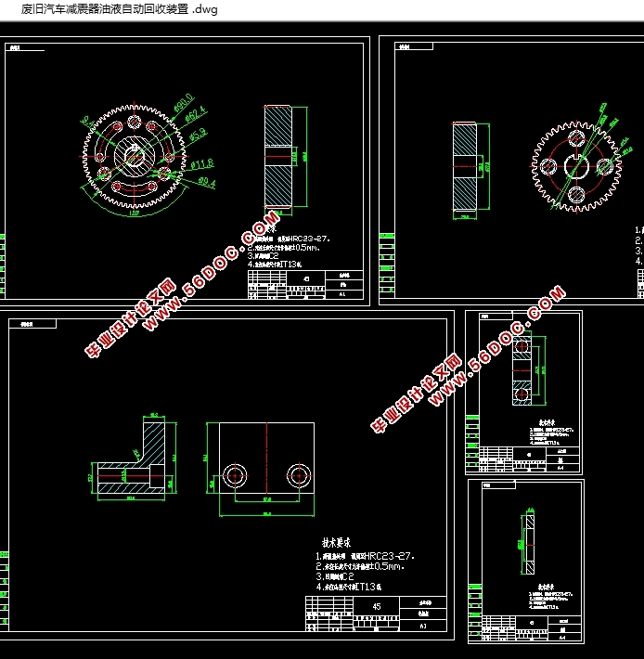644x659 pixels.
Task: Click the L-shaped bracket section view
Action: (x=131, y=459)
